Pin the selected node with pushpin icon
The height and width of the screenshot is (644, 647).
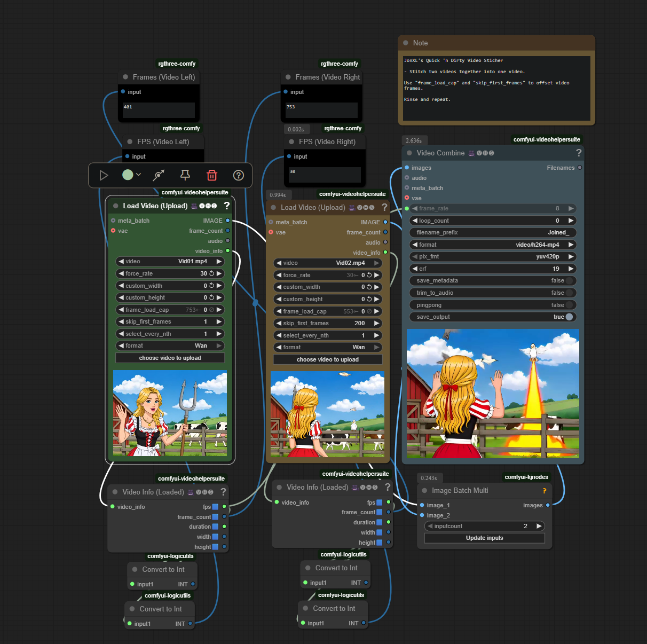point(185,175)
